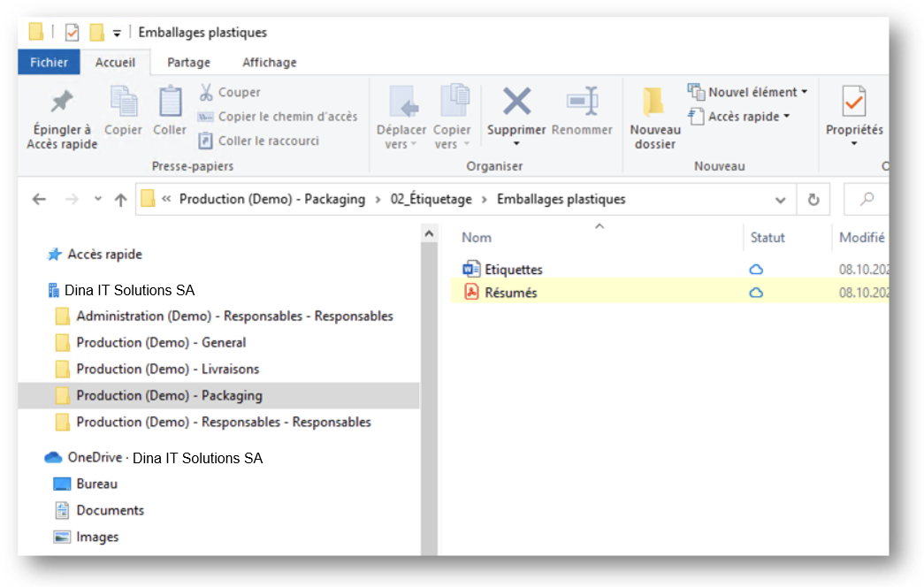
Task: Go up one folder level arrow
Action: pyautogui.click(x=121, y=200)
